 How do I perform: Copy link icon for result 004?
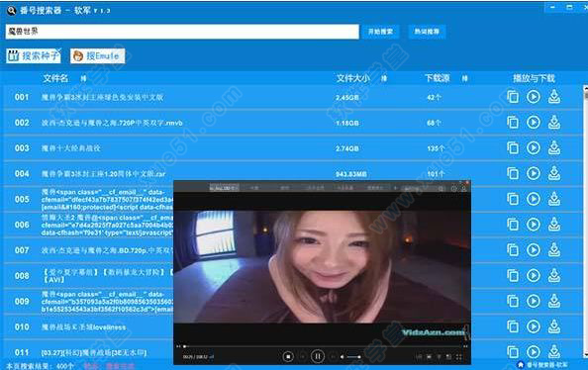click(513, 173)
